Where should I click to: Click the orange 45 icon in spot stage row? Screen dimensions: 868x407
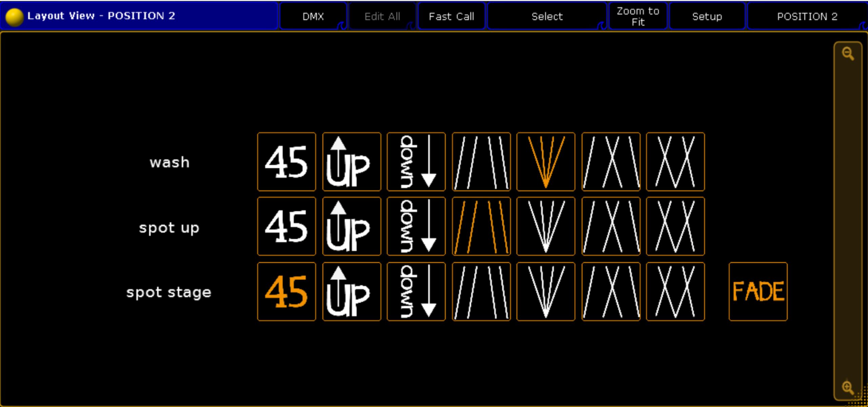coord(287,292)
